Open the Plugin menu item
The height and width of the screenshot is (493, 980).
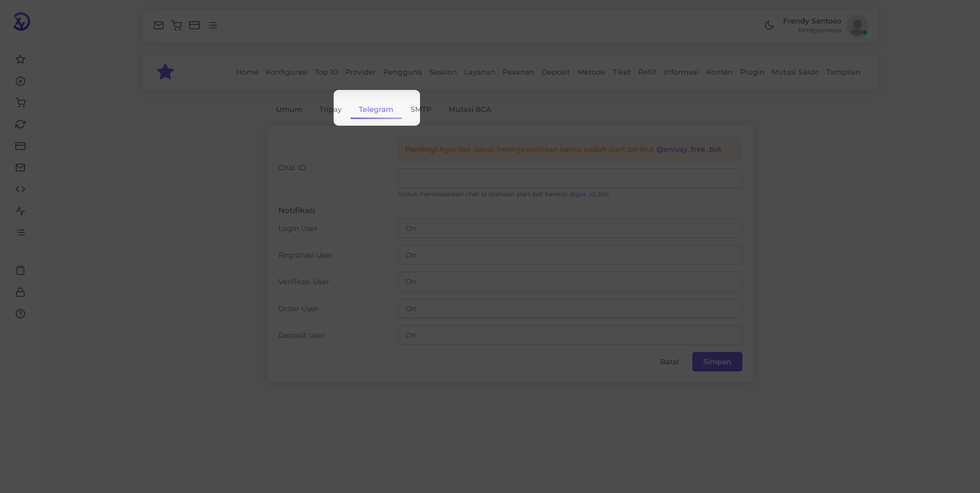[752, 72]
